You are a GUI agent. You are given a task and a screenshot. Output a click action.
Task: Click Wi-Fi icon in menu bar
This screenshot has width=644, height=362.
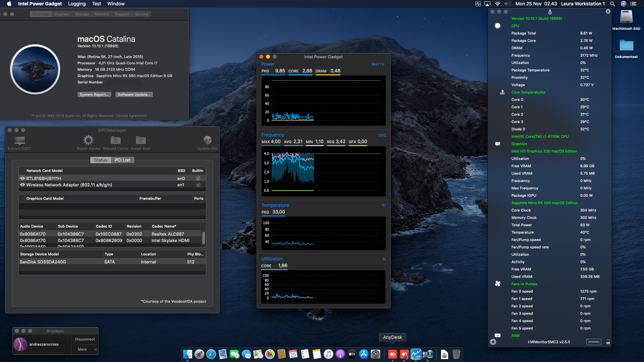[x=497, y=4]
